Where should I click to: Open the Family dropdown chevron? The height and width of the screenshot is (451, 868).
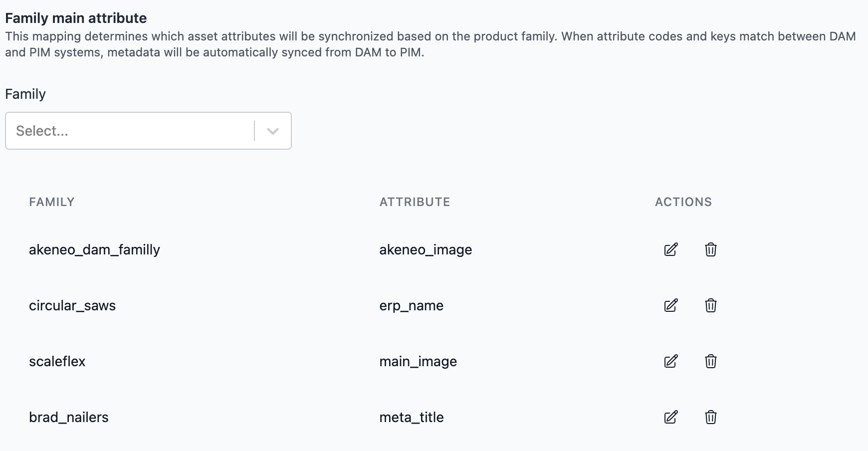273,131
